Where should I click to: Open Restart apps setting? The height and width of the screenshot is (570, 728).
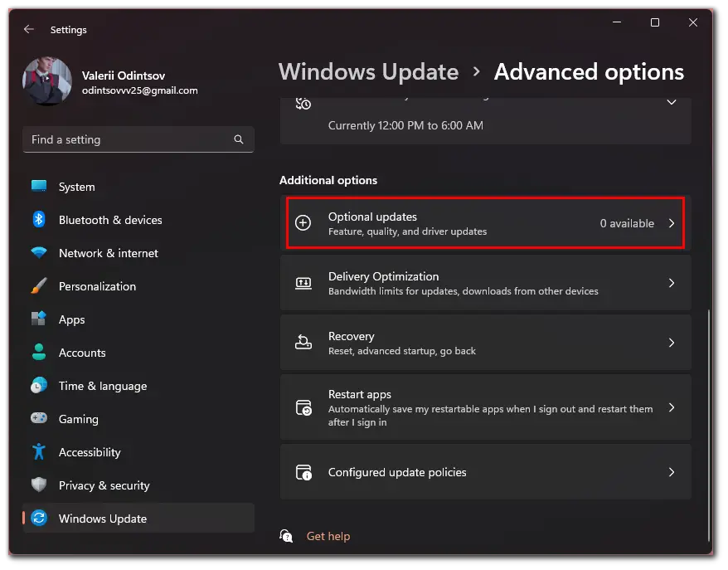pyautogui.click(x=485, y=407)
